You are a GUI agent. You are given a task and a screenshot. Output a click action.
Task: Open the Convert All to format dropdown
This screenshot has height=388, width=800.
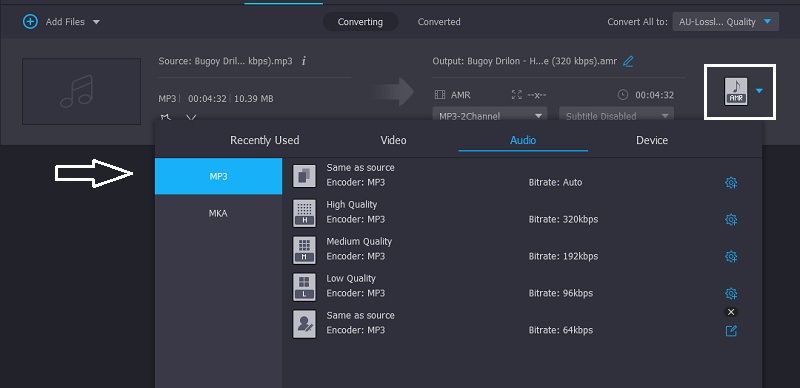[x=726, y=21]
